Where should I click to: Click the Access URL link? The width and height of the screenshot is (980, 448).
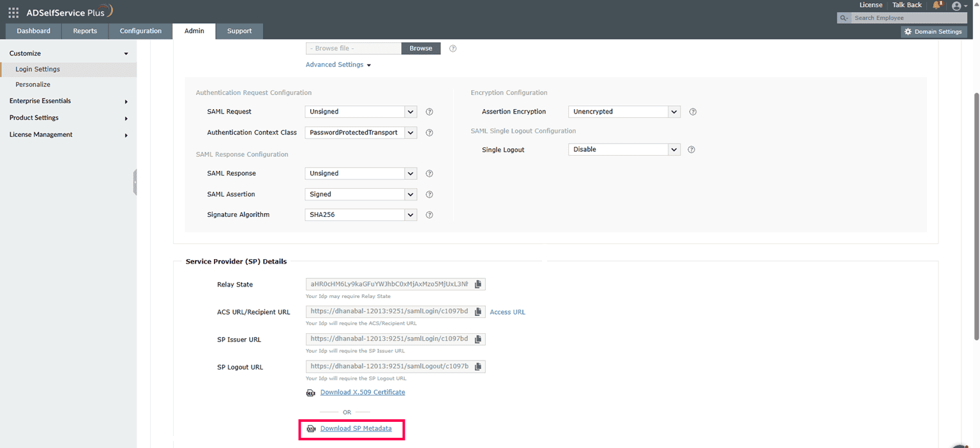tap(508, 312)
